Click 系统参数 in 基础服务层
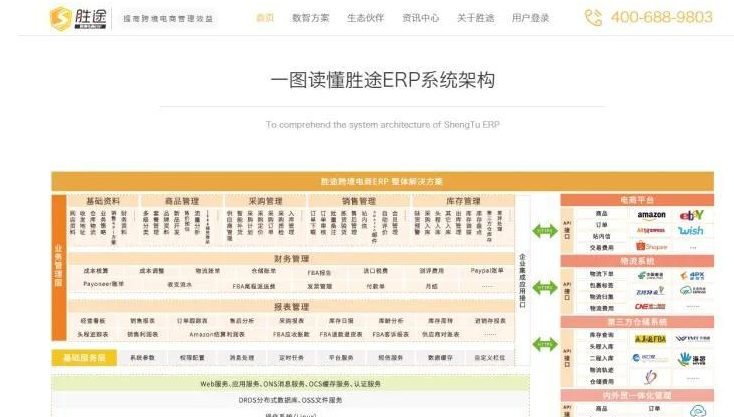 coord(142,358)
